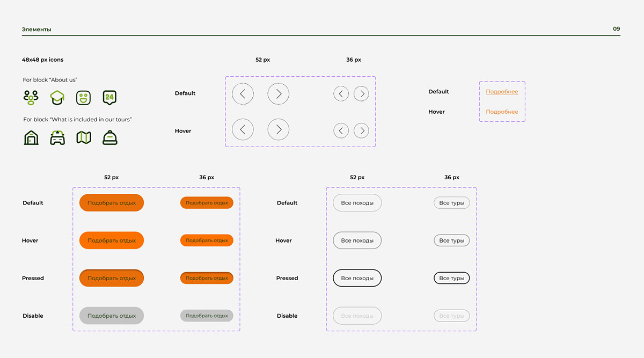This screenshot has height=358, width=644.
Task: Click the group of people icon
Action: (31, 97)
